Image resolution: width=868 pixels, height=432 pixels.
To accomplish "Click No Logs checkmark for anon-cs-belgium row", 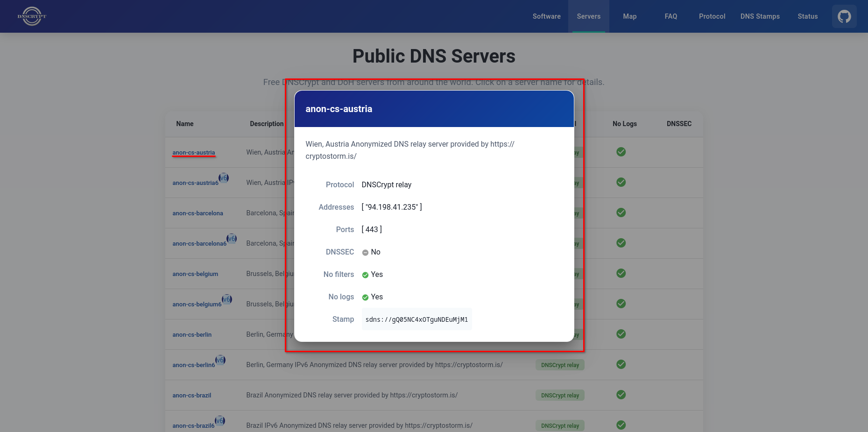I will pos(621,273).
